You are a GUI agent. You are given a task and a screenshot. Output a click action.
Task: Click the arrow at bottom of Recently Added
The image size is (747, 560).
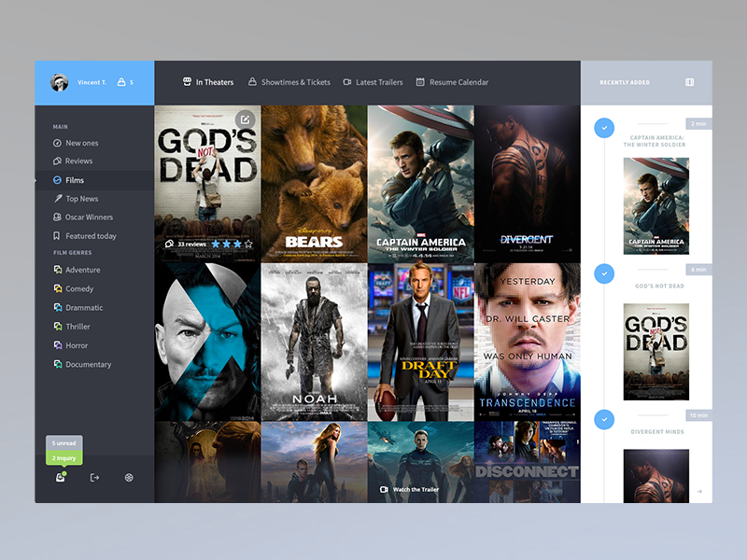699,492
